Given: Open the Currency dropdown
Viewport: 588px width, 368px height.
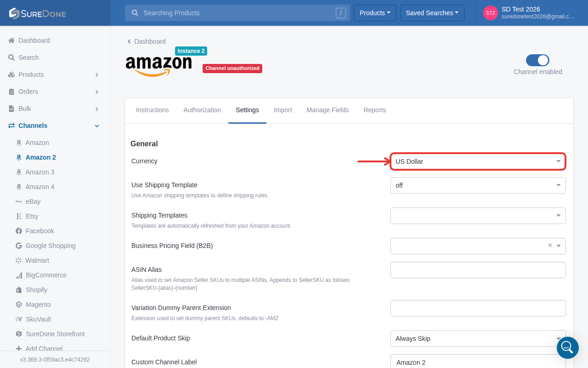Looking at the screenshot, I should click(x=478, y=161).
